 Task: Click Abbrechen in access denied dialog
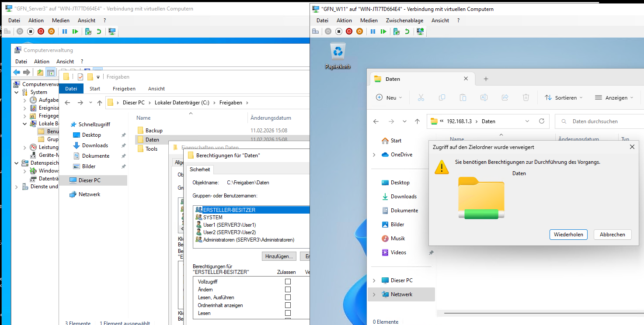pyautogui.click(x=613, y=235)
